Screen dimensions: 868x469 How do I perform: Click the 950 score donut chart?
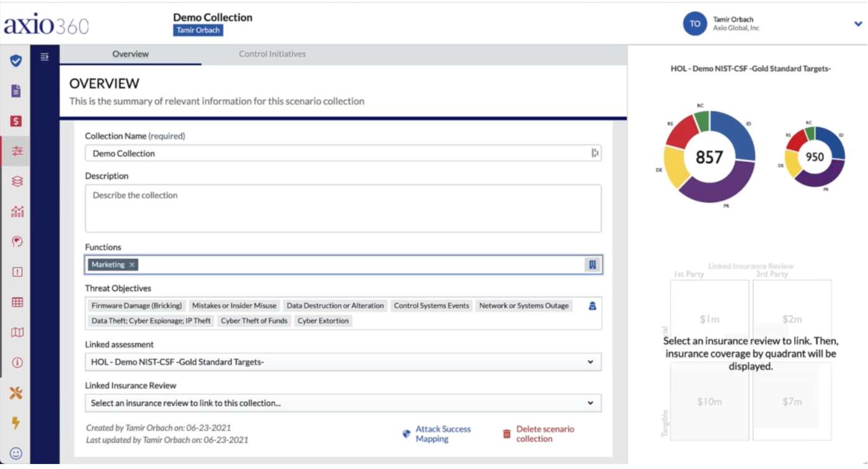coord(815,157)
